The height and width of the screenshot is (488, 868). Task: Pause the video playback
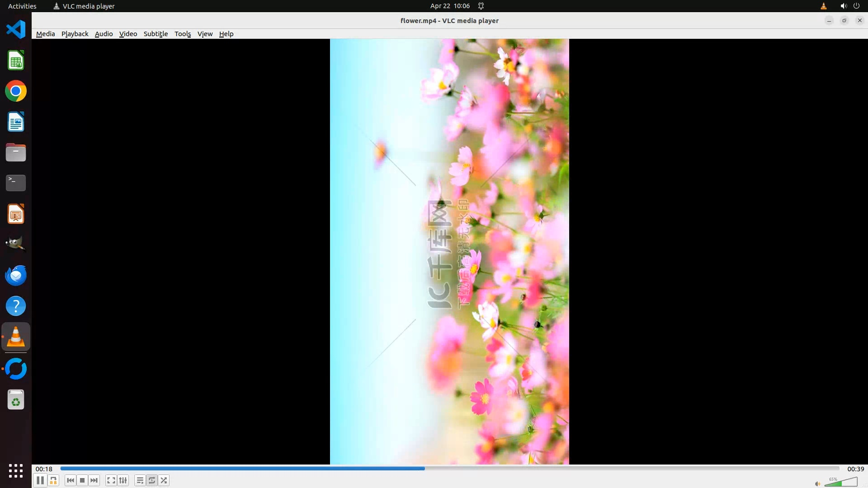pyautogui.click(x=40, y=480)
